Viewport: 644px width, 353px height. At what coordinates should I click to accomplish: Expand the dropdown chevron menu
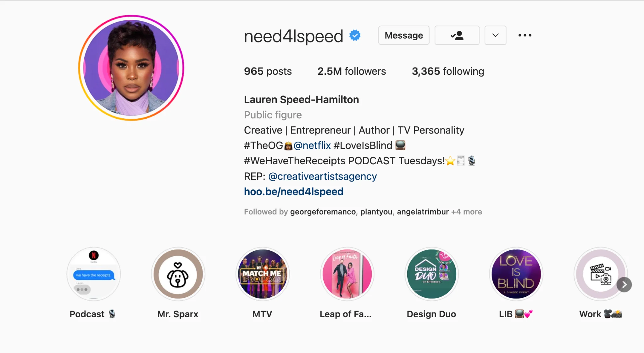point(495,35)
